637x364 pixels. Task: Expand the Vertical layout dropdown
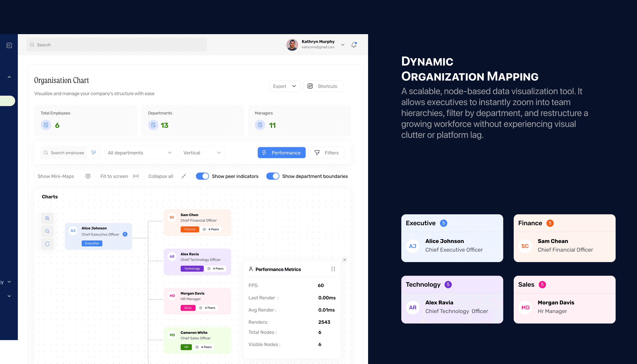[x=202, y=152]
